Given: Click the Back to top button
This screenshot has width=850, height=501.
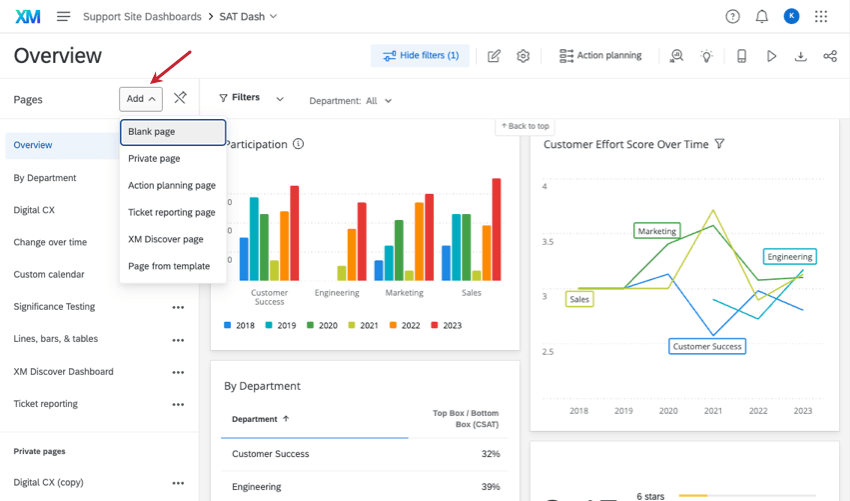Looking at the screenshot, I should (525, 126).
